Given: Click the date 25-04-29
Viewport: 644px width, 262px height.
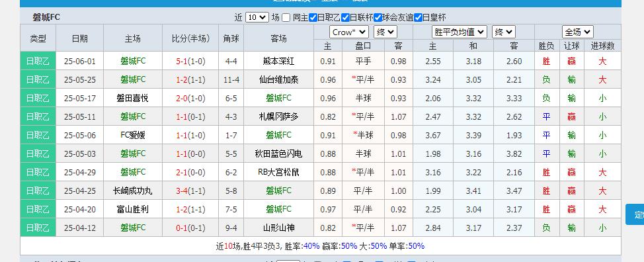Looking at the screenshot, I should click(80, 172).
